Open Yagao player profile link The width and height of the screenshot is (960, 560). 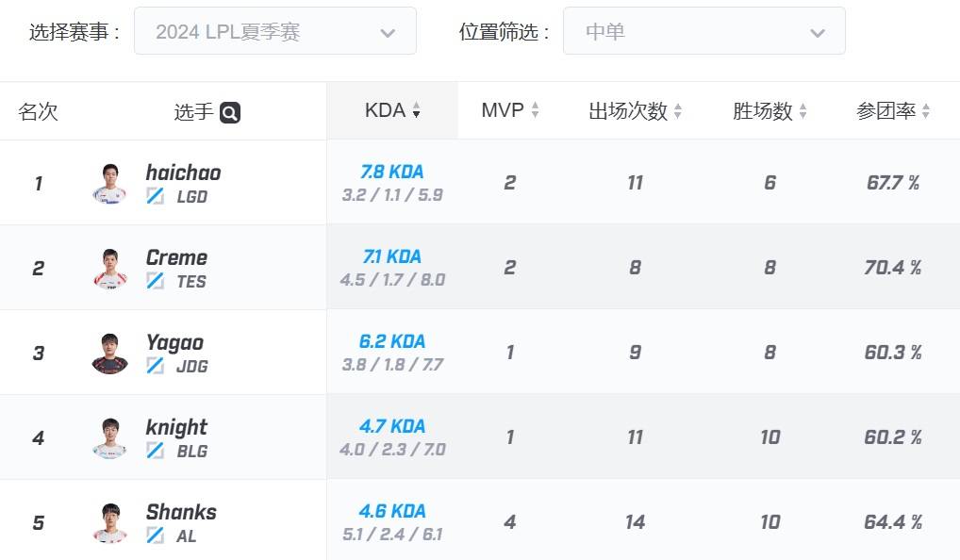[174, 343]
